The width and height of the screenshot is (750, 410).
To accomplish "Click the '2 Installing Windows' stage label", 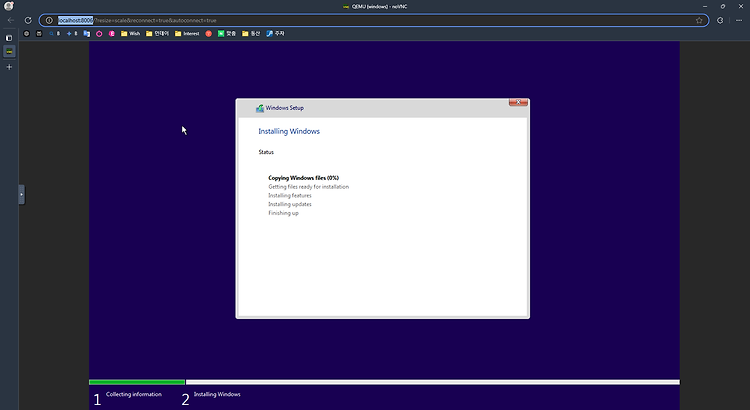I will (211, 398).
